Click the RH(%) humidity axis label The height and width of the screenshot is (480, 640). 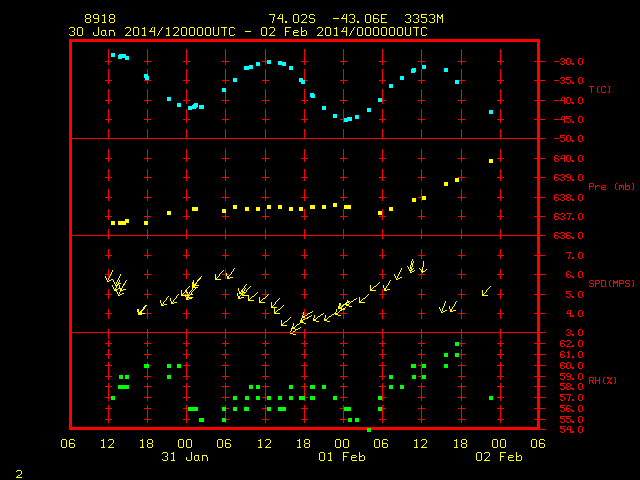click(602, 380)
